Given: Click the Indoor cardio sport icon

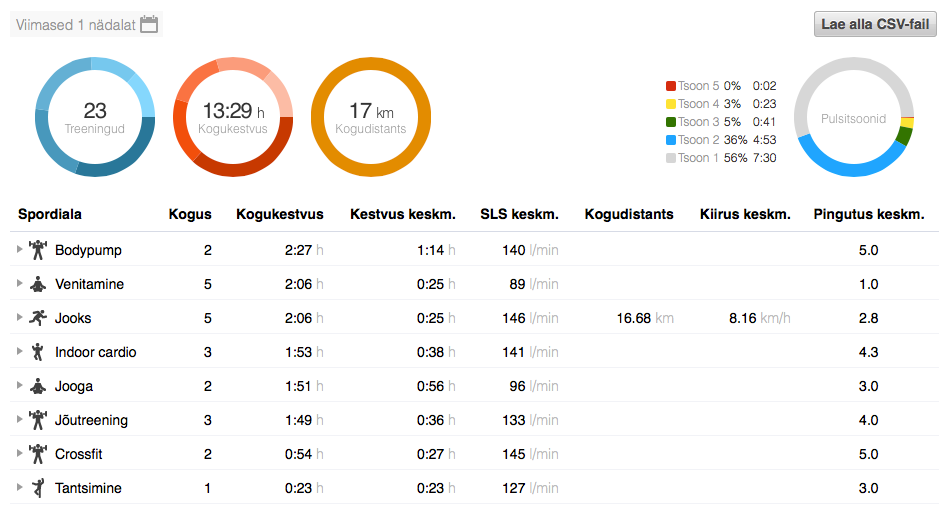Looking at the screenshot, I should 38,352.
